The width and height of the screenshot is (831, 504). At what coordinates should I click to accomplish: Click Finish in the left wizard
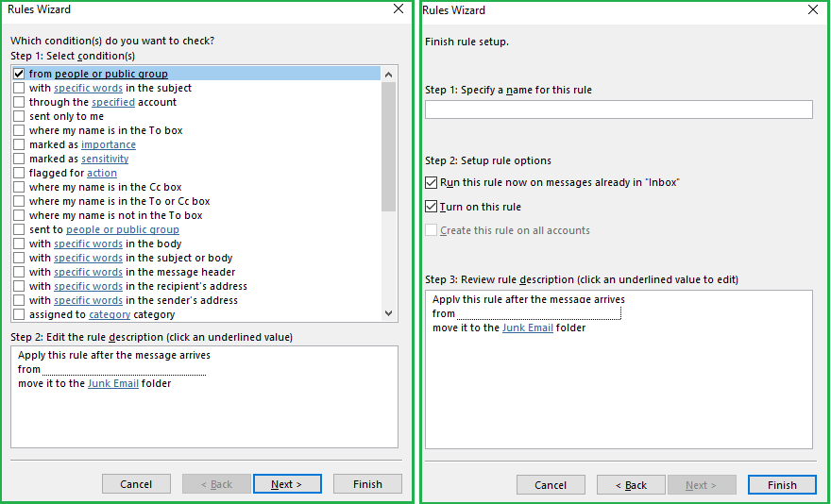click(x=367, y=484)
